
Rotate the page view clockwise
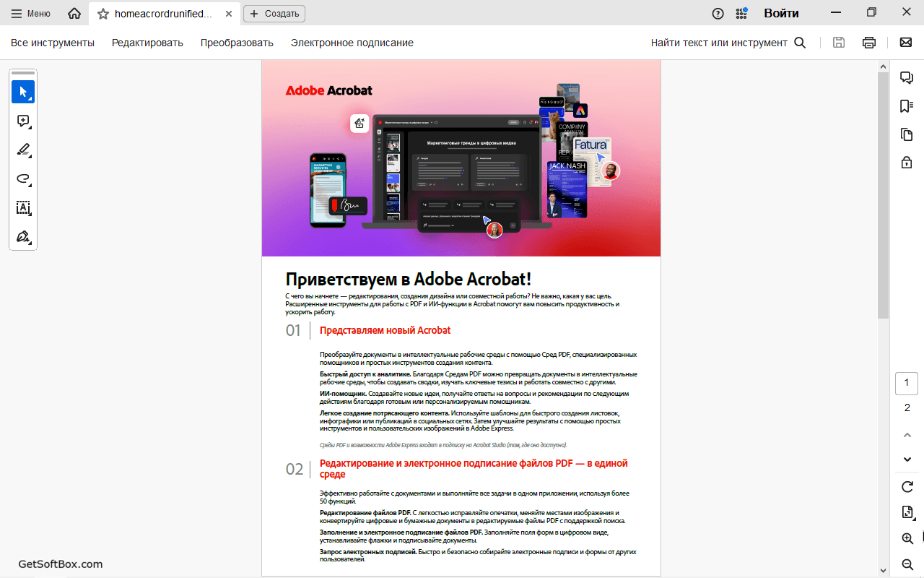tap(907, 487)
